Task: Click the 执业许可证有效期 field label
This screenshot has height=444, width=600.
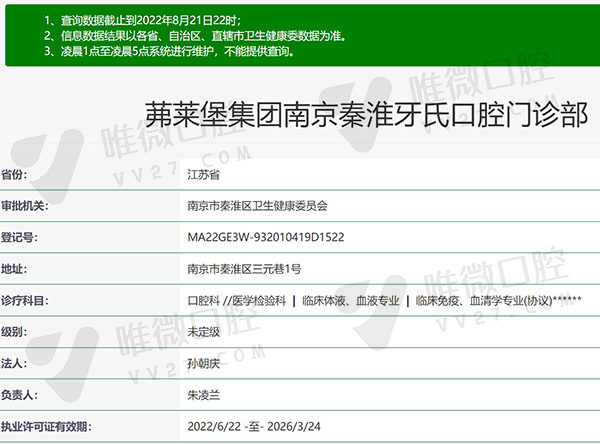Action: pos(46,426)
